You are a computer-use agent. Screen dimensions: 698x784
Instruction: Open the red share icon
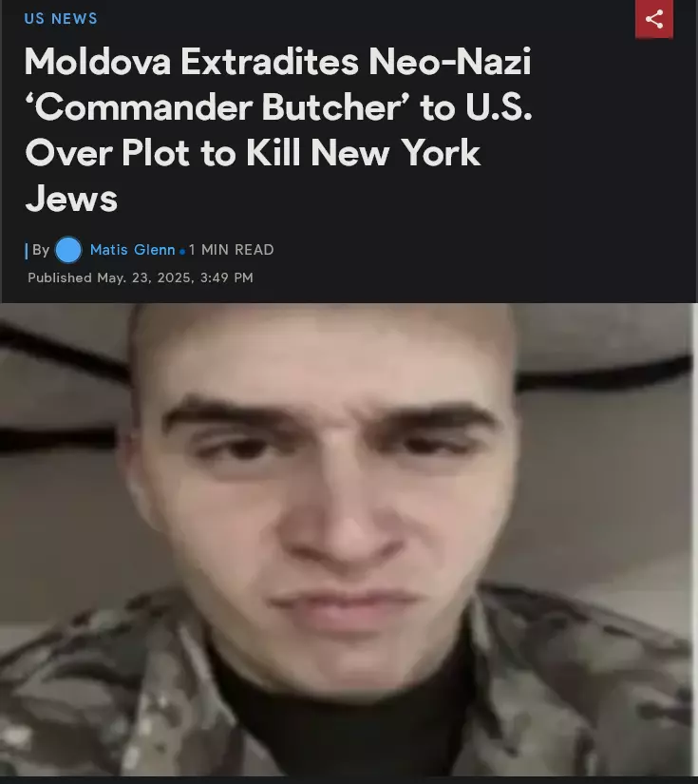[654, 19]
